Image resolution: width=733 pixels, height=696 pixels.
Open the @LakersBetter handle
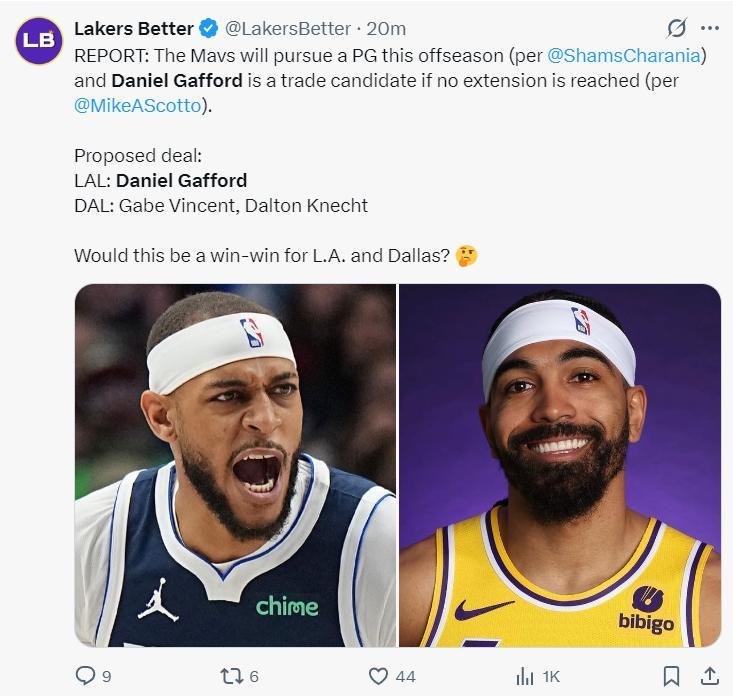[289, 28]
